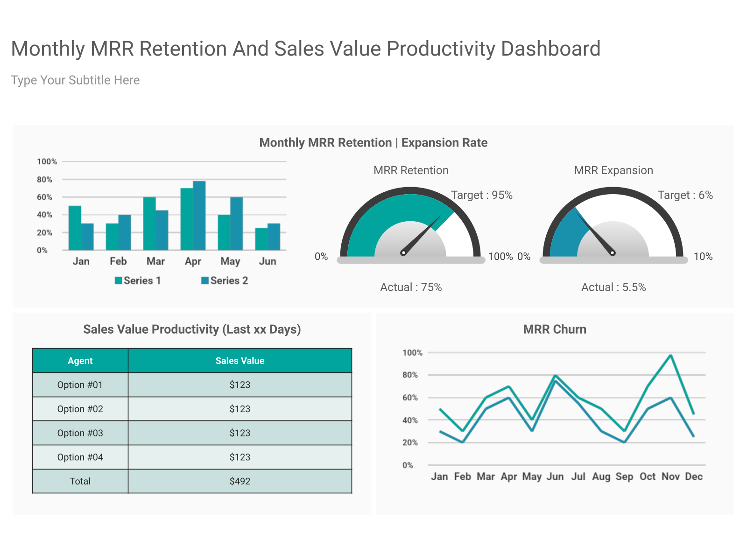The height and width of the screenshot is (560, 747).
Task: Select the Nov peak on churn line
Action: point(671,356)
